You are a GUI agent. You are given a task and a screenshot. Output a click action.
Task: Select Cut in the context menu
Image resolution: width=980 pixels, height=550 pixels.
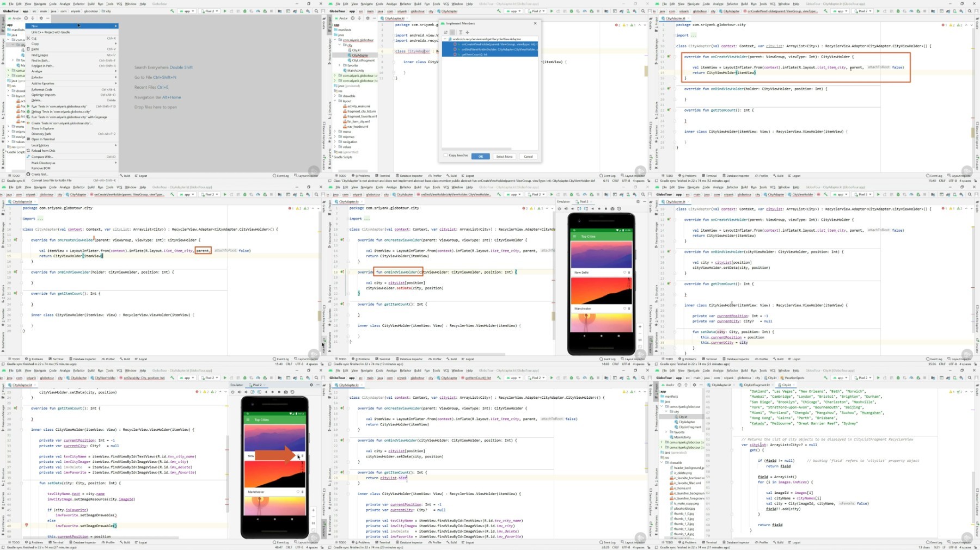pyautogui.click(x=34, y=38)
